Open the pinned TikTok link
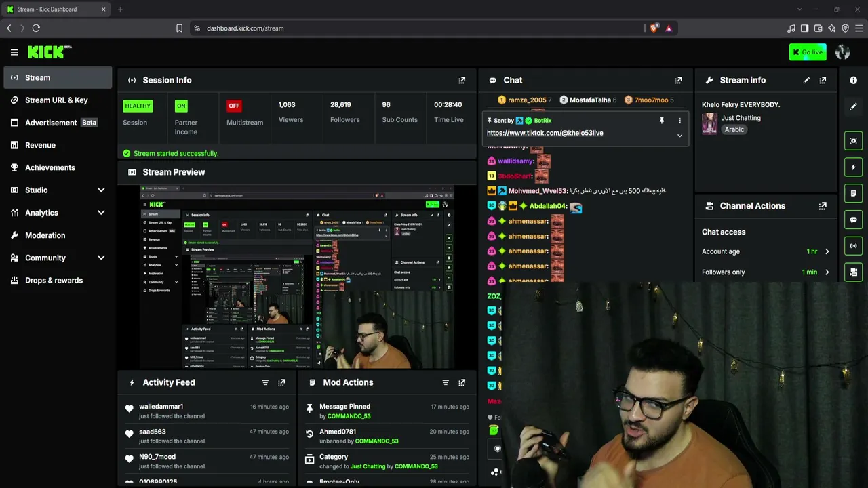Image resolution: width=868 pixels, height=488 pixels. [545, 133]
